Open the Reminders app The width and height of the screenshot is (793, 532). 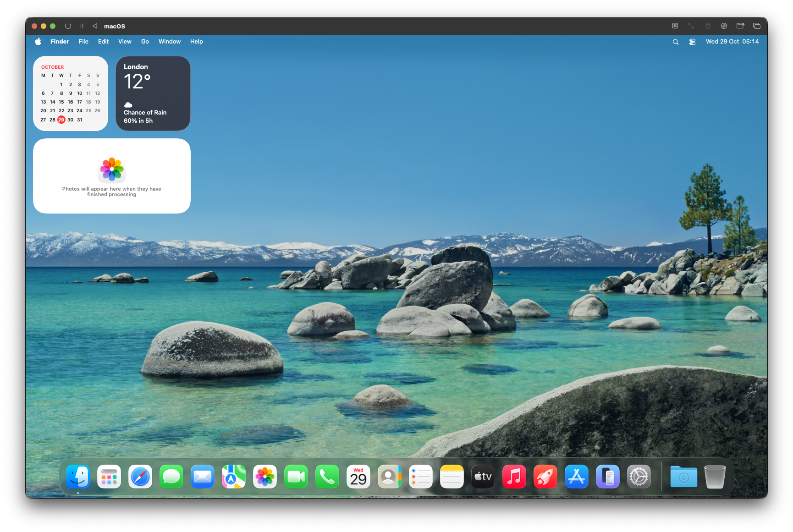click(420, 477)
